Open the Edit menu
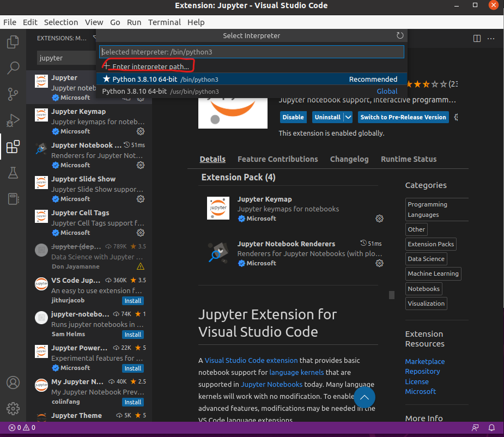Image resolution: width=504 pixels, height=437 pixels. pyautogui.click(x=30, y=22)
